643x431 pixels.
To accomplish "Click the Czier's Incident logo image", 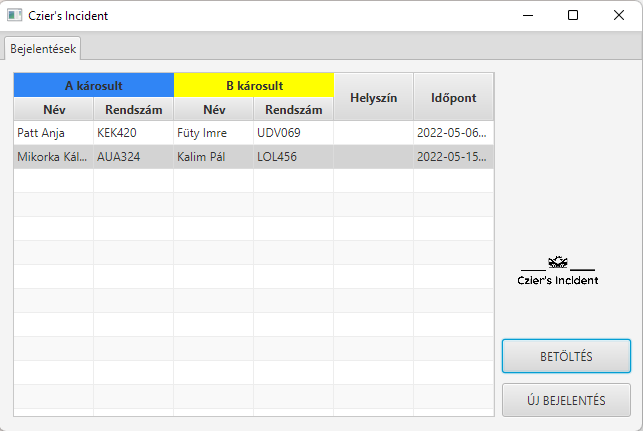I will 558,271.
